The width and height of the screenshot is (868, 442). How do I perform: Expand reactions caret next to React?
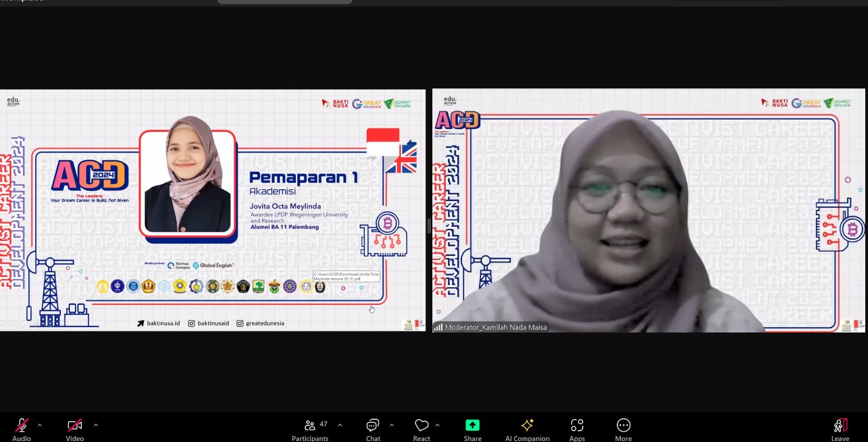pos(438,425)
